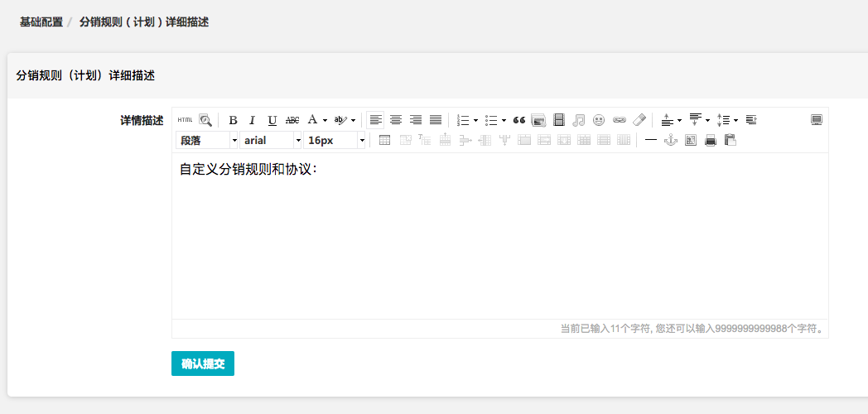This screenshot has width=868, height=414.
Task: Switch editor to HTML source mode
Action: pyautogui.click(x=185, y=119)
